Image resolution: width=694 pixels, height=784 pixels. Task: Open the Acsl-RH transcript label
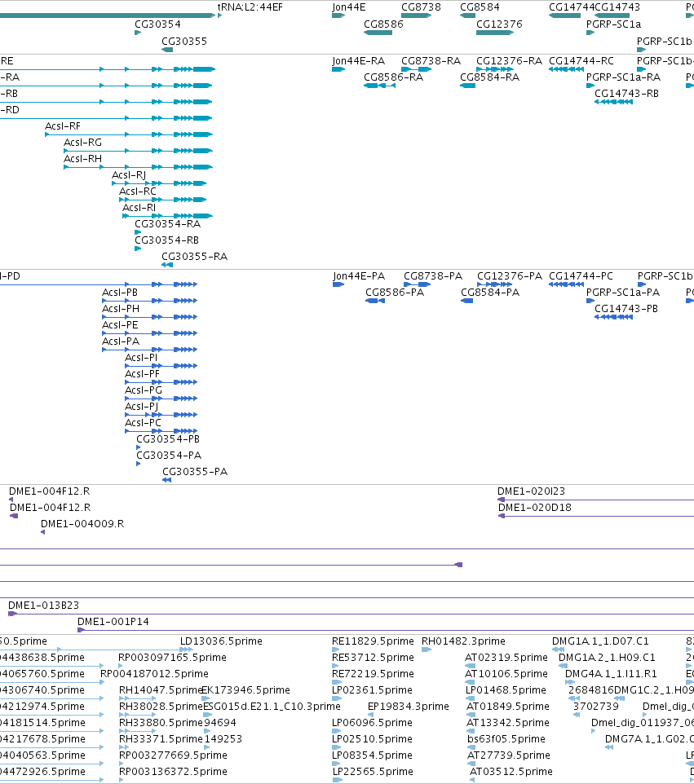[82, 158]
